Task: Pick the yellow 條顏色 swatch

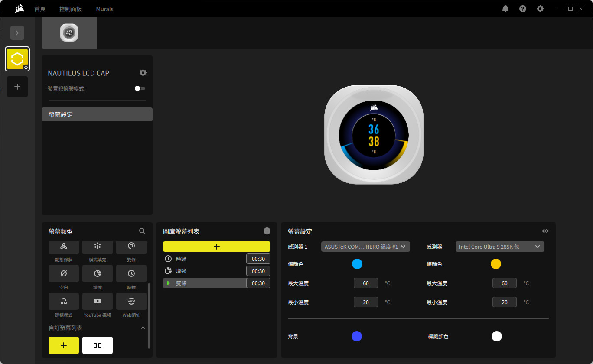Action: tap(496, 264)
